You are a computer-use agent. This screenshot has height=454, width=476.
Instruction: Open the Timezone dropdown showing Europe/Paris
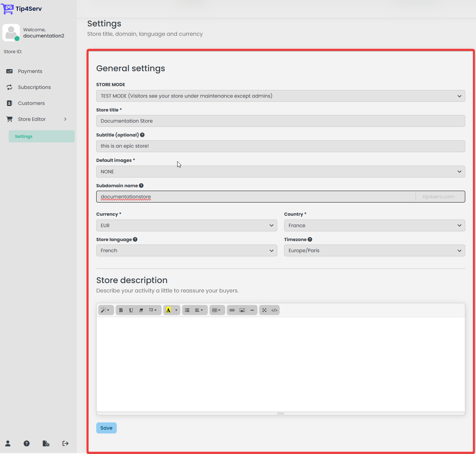click(375, 250)
